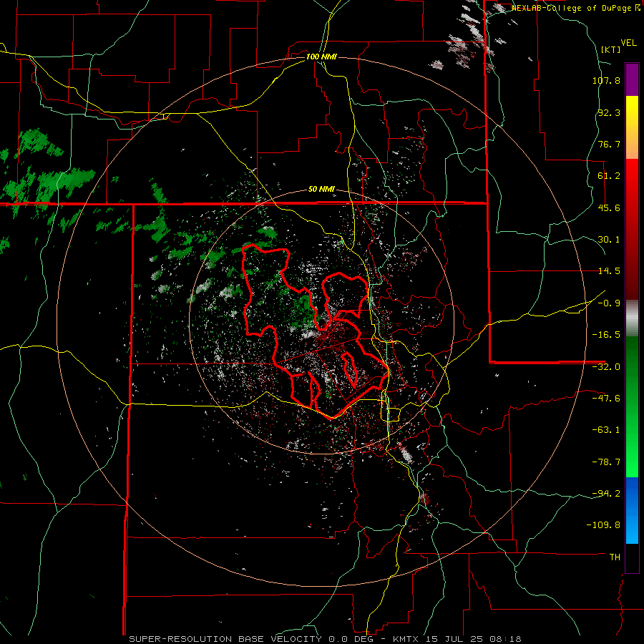The height and width of the screenshot is (644, 644).
Task: Click the 76.7 velocity scale value
Action: [609, 144]
